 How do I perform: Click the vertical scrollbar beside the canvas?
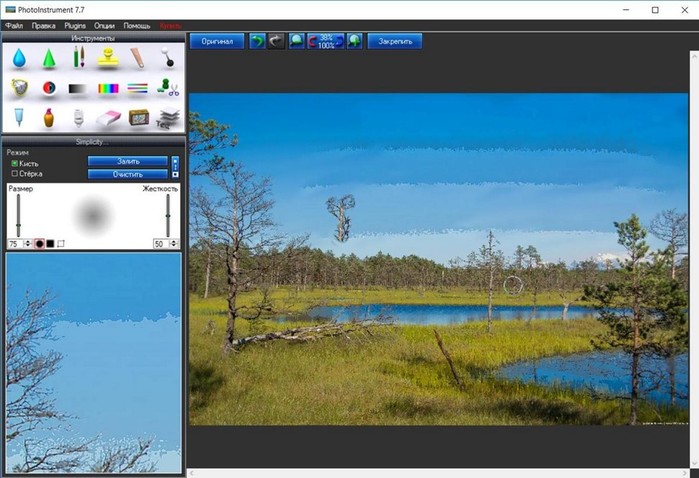point(694,259)
